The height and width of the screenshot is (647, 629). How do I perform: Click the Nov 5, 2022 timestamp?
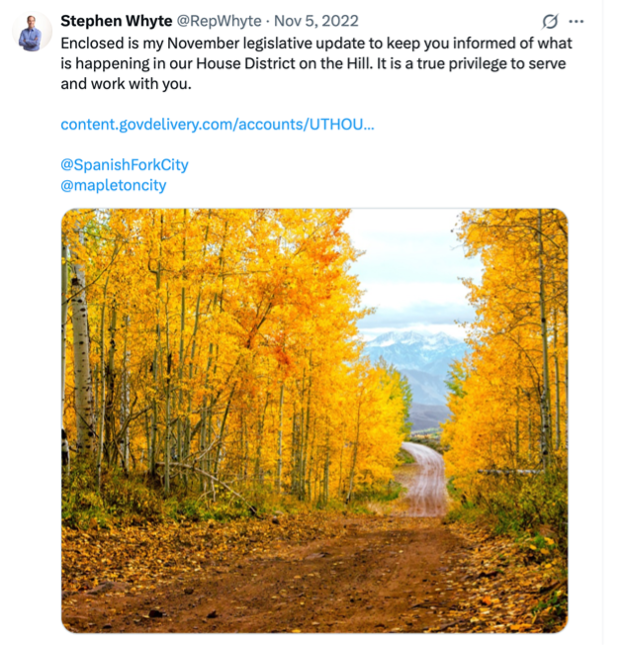click(316, 21)
